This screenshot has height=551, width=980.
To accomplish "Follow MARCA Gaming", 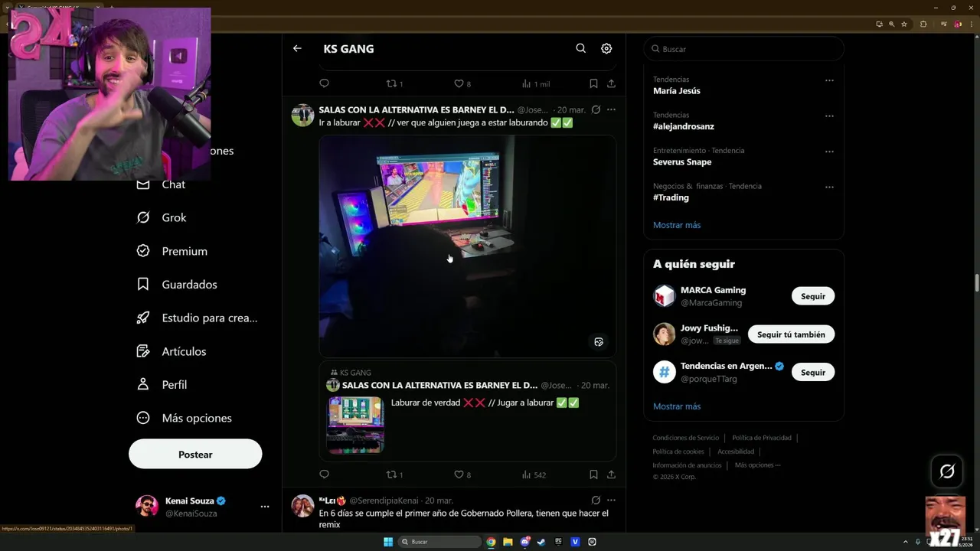I will pos(813,296).
